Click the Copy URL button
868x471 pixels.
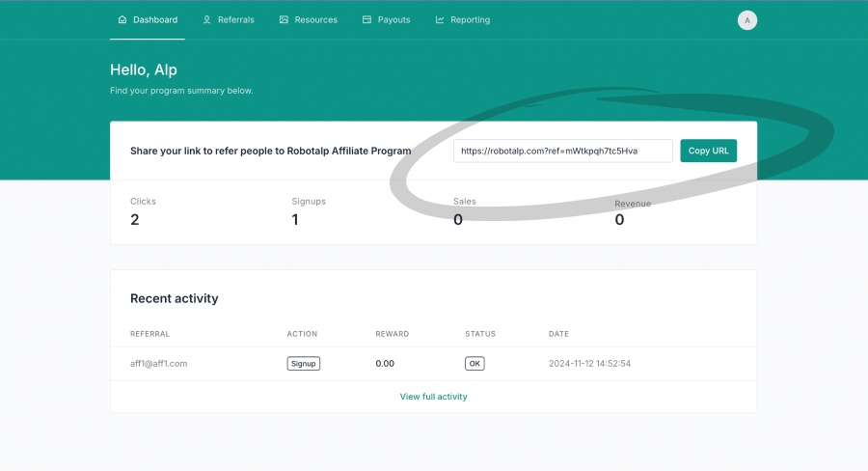pos(708,151)
